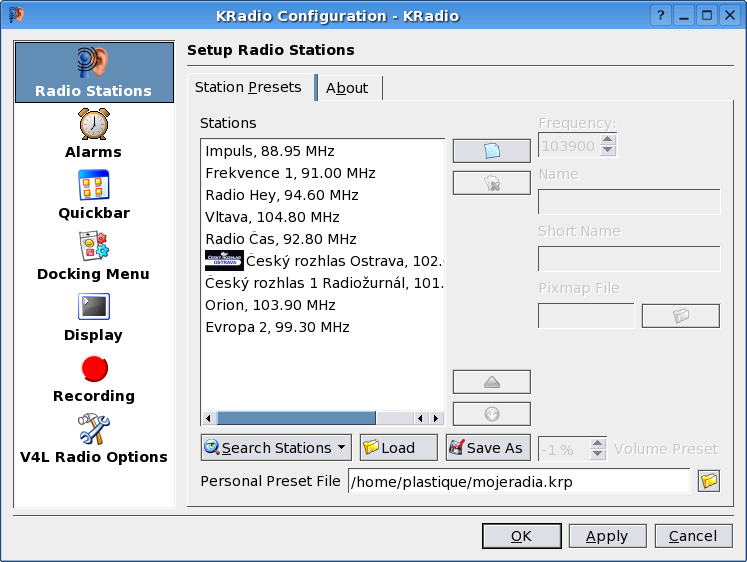Click the delete station button
The width and height of the screenshot is (747, 562).
pyautogui.click(x=492, y=183)
